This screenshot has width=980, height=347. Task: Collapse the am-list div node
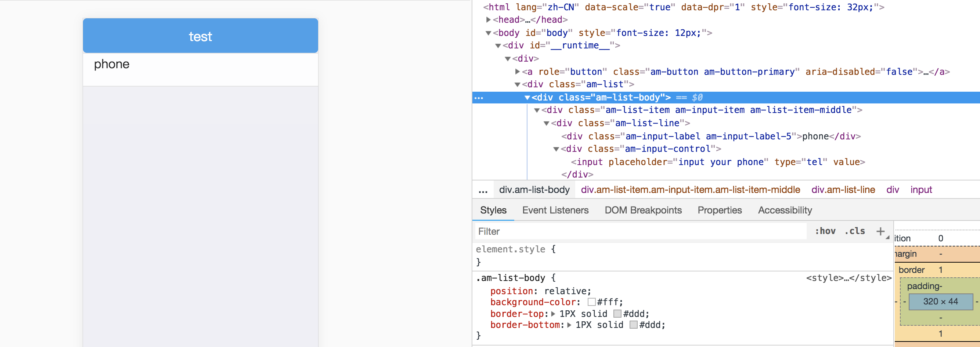tap(518, 84)
